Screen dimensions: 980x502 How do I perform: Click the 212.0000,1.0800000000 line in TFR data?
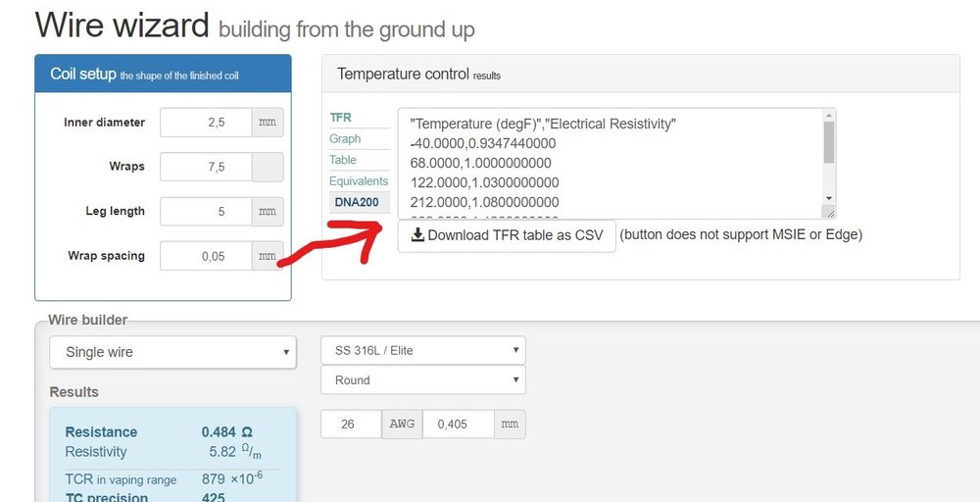[x=484, y=203]
